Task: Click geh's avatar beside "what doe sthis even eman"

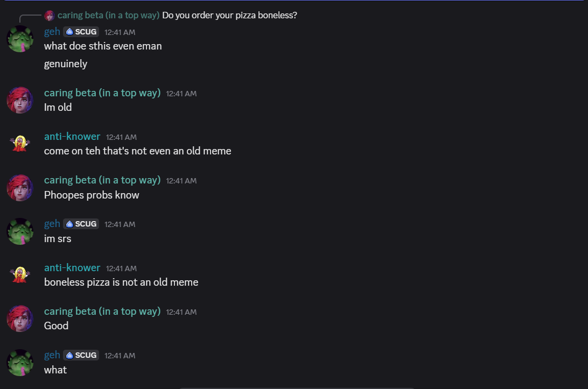Action: [x=20, y=39]
